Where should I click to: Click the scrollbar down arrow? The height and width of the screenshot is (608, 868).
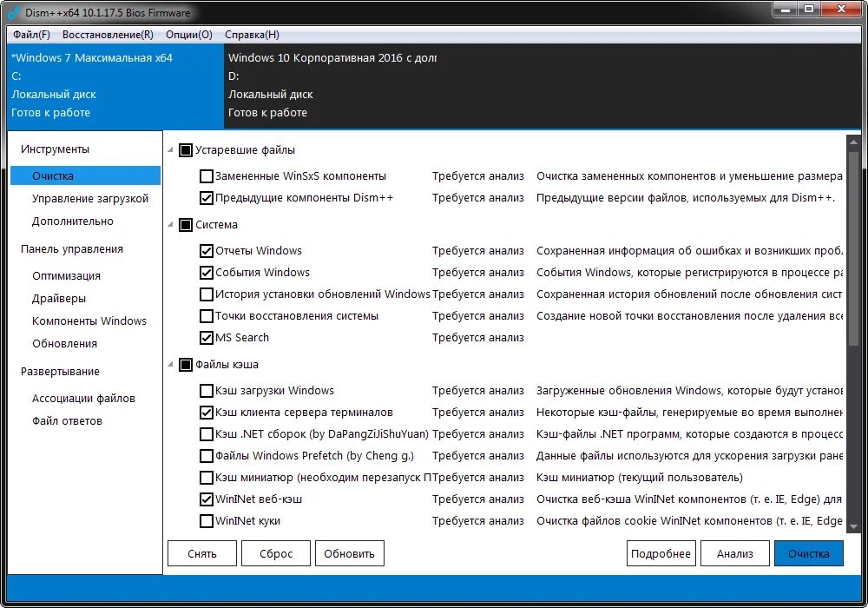click(x=853, y=527)
